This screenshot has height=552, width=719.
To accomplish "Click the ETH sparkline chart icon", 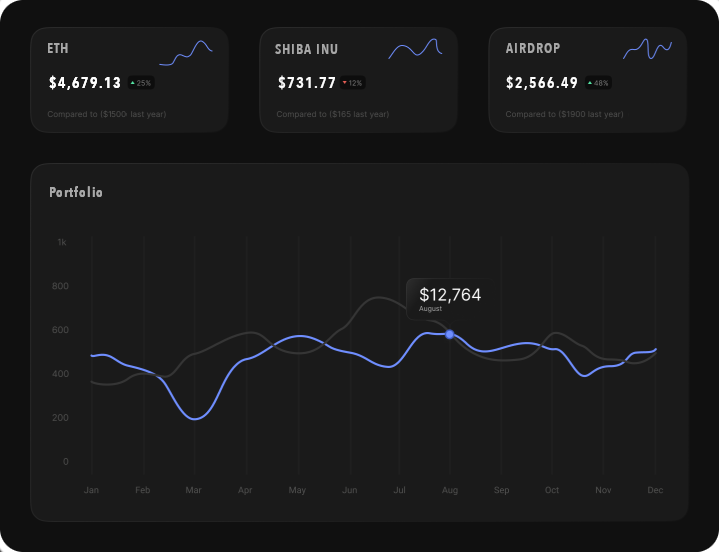I will (x=186, y=53).
